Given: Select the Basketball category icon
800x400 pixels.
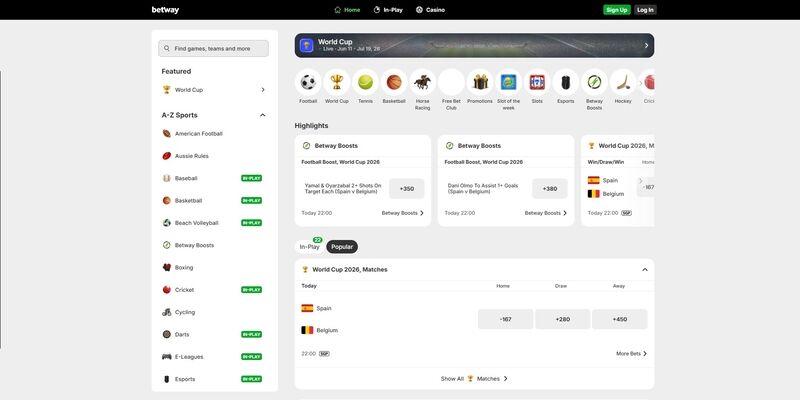Looking at the screenshot, I should [x=394, y=82].
